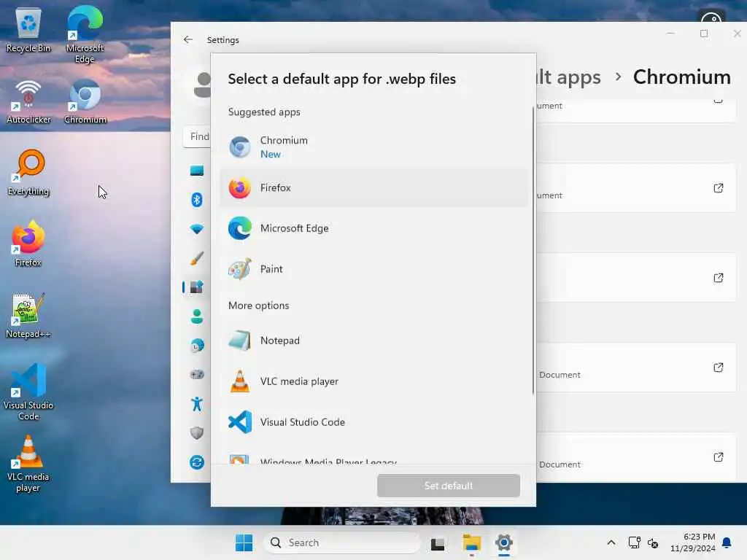
Task: Select the Firefox desktop shortcut
Action: [x=28, y=244]
